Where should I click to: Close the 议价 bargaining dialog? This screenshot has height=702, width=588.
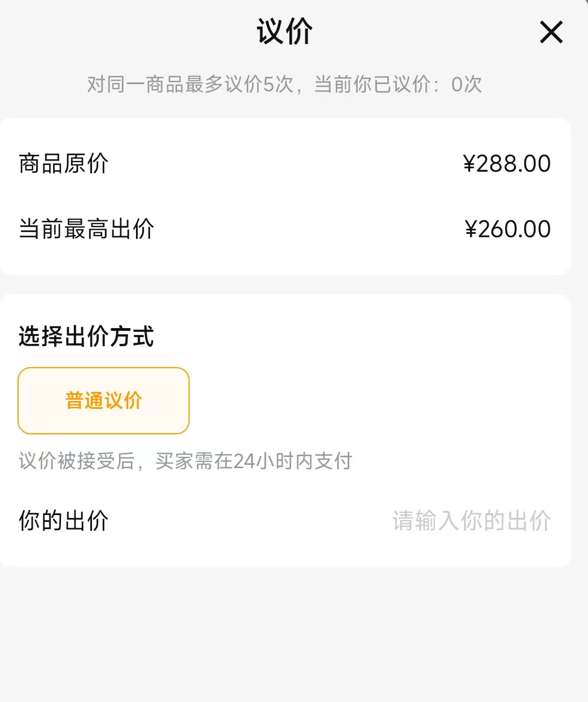tap(551, 32)
